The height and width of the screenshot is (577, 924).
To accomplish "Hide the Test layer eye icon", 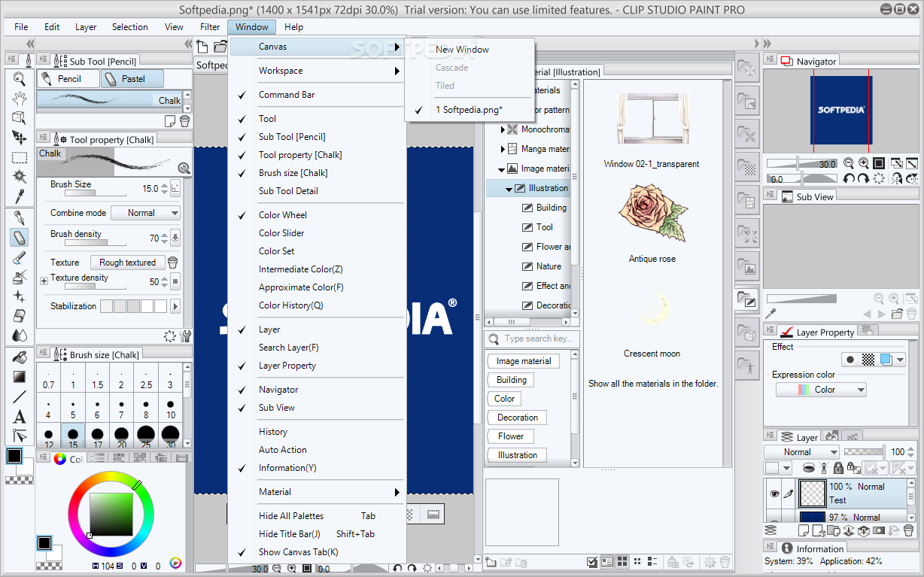I will [x=774, y=493].
